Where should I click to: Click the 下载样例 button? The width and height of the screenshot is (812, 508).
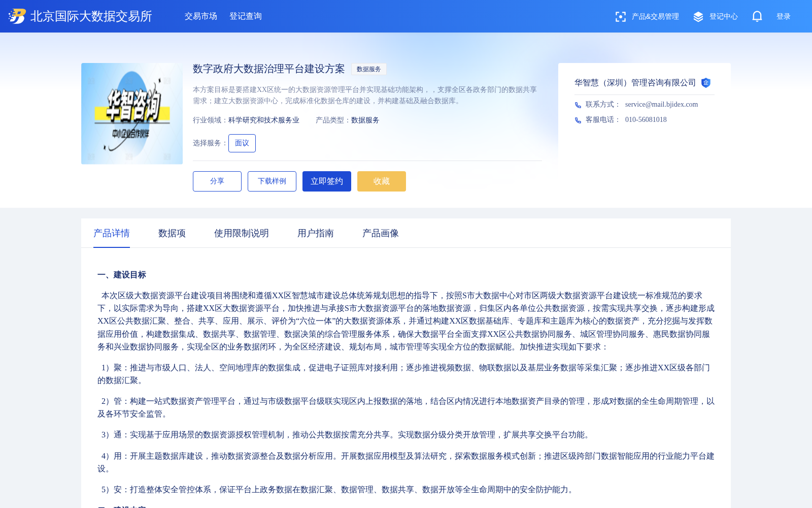point(272,181)
